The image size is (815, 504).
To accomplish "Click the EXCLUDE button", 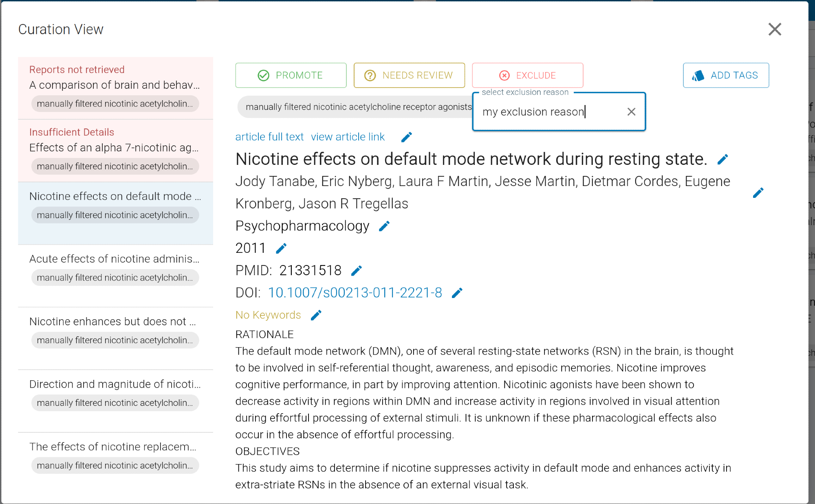I will (x=527, y=75).
